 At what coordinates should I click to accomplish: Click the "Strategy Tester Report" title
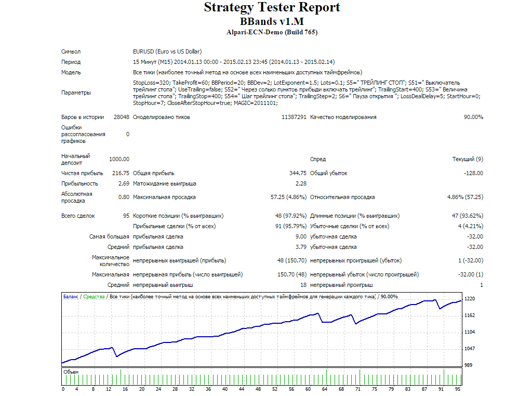(x=272, y=7)
